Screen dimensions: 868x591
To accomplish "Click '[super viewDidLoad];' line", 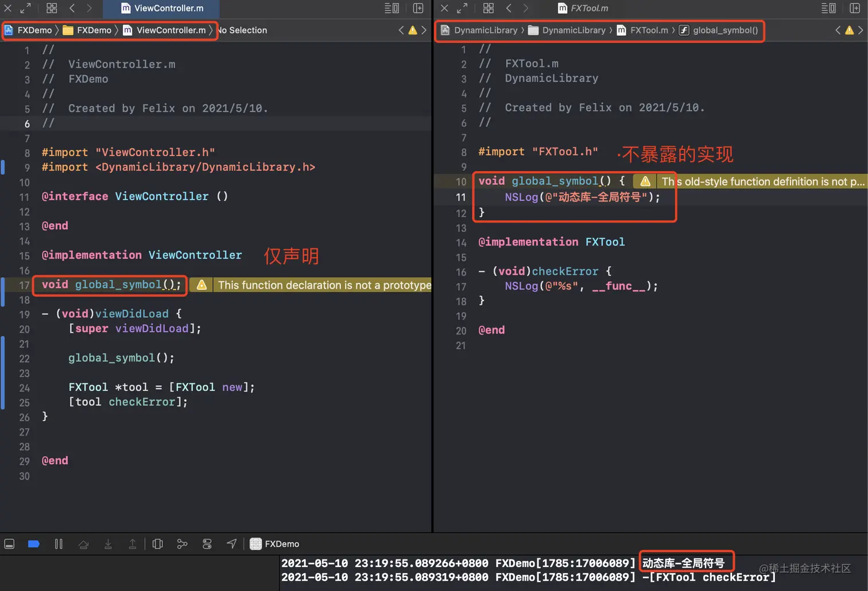I will point(135,328).
